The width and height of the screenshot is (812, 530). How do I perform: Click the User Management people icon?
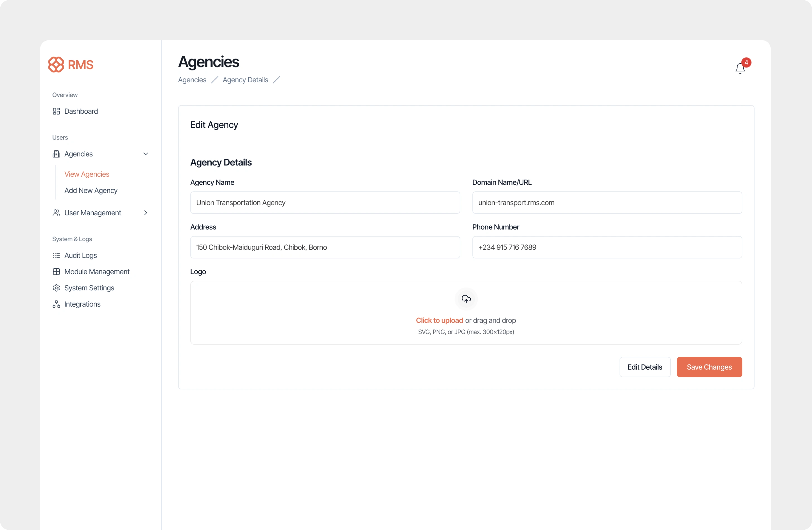pos(56,213)
